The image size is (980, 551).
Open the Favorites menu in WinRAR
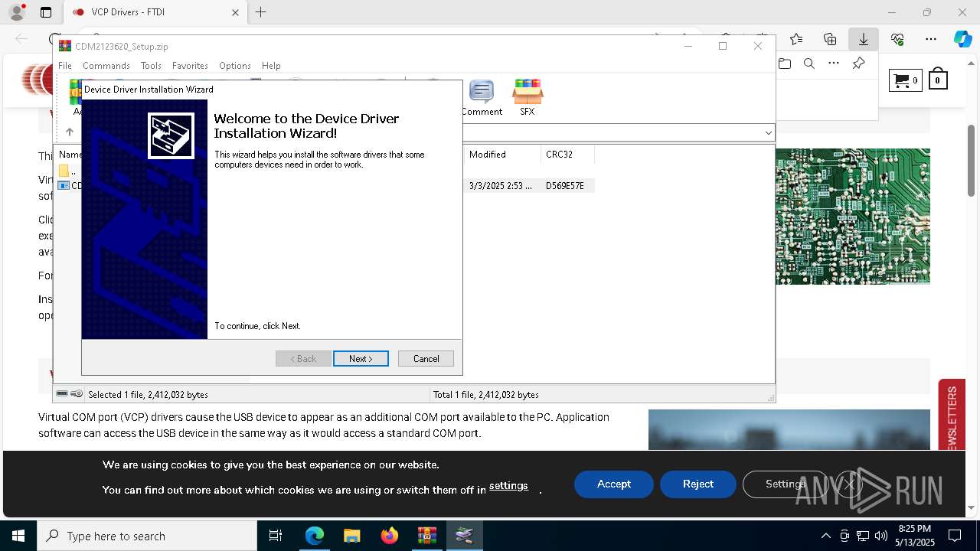pyautogui.click(x=190, y=66)
